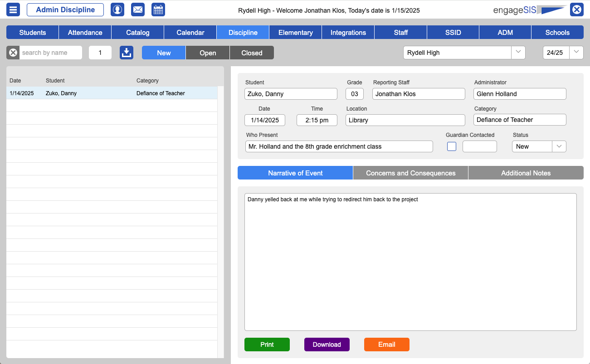Screen dimensions: 590x364
Task: Click the Category field Defiance of Teacher
Action: pos(520,120)
